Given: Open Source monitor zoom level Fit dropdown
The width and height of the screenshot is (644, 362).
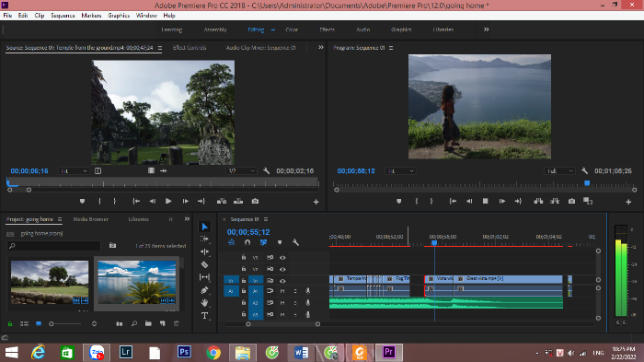Looking at the screenshot, I should (74, 170).
